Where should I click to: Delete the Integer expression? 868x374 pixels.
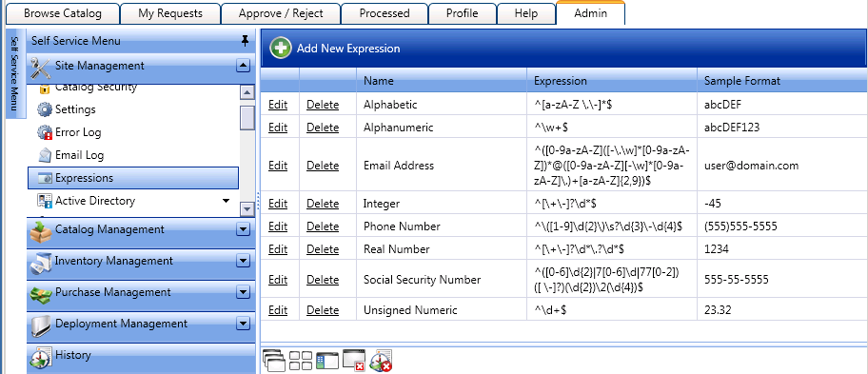pos(323,204)
